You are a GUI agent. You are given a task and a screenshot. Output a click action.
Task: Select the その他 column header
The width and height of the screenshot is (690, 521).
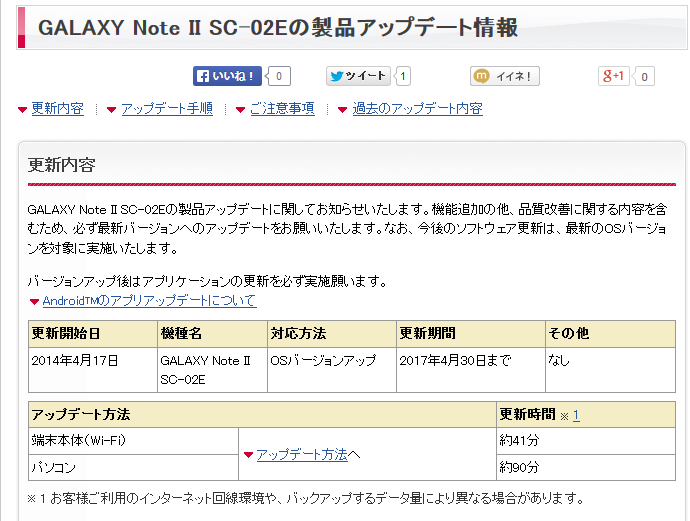point(610,334)
